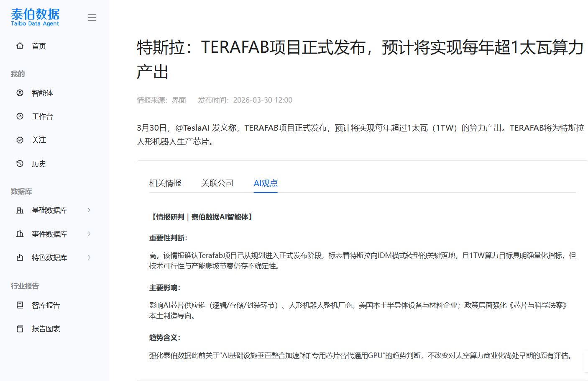The width and height of the screenshot is (588, 381).
Task: Click the 历史 history clock icon
Action: 20,164
